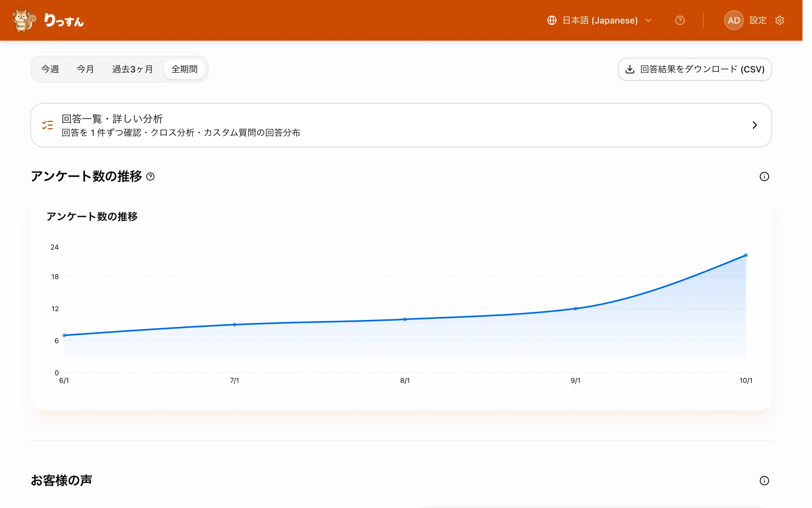Click the 9/1 data point on chart
The height and width of the screenshot is (508, 812).
pos(575,308)
